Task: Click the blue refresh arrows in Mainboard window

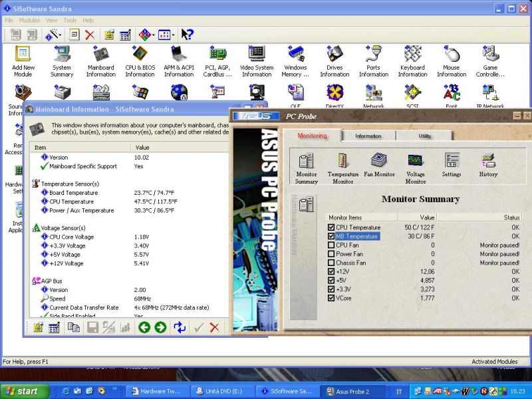Action: tap(180, 327)
